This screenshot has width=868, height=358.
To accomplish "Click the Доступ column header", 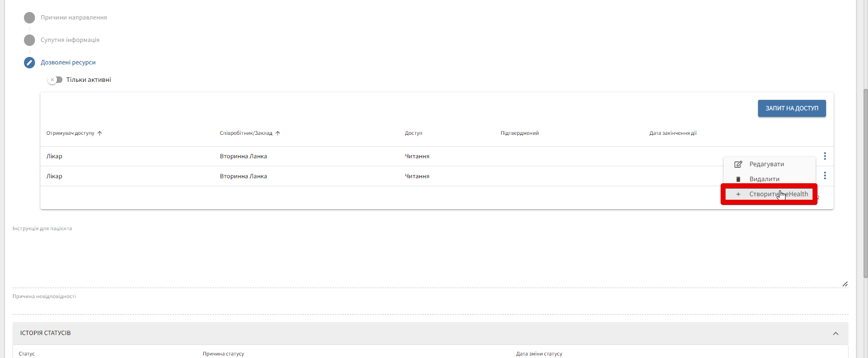I will pyautogui.click(x=413, y=133).
